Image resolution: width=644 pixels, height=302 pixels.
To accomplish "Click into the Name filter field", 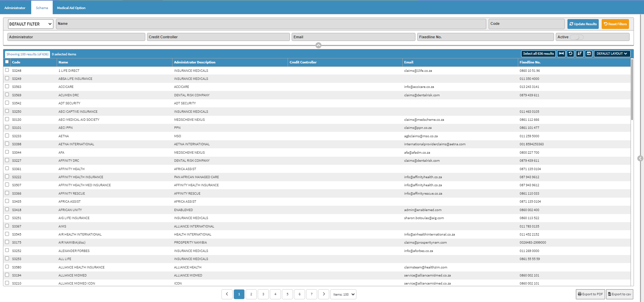I will 271,24.
